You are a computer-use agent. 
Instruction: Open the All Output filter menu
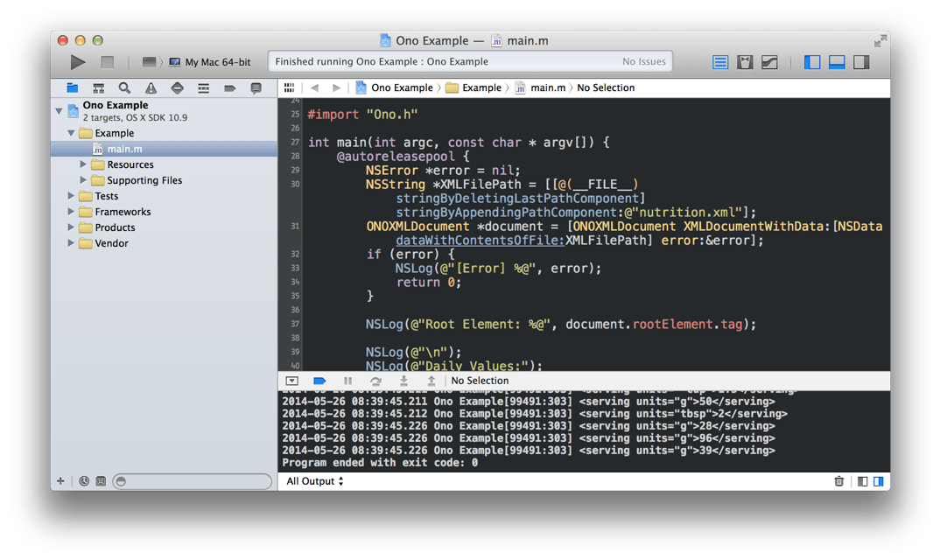[312, 480]
